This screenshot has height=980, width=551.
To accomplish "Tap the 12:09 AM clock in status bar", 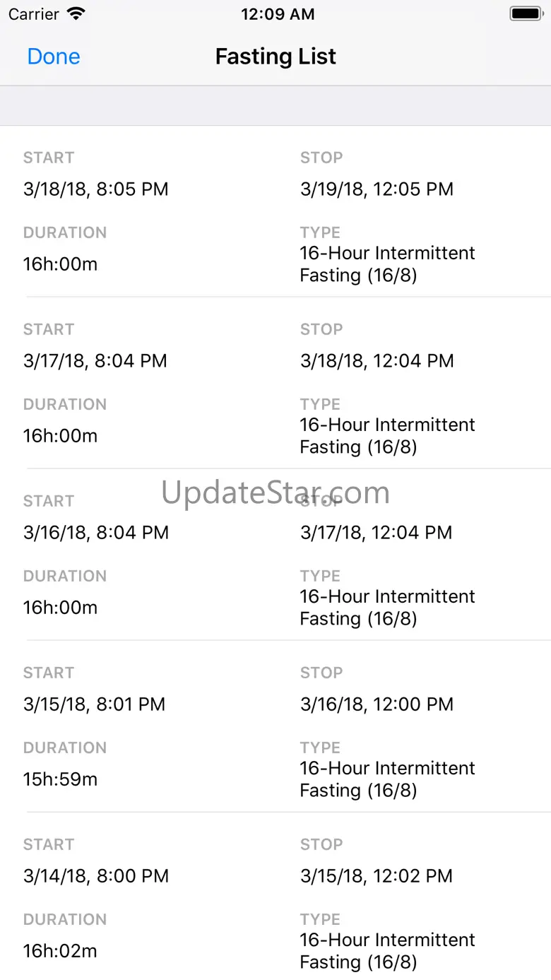I will (x=277, y=14).
